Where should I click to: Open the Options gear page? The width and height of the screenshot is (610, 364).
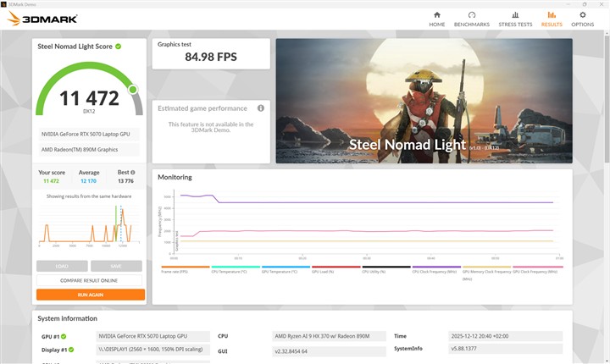pyautogui.click(x=582, y=19)
